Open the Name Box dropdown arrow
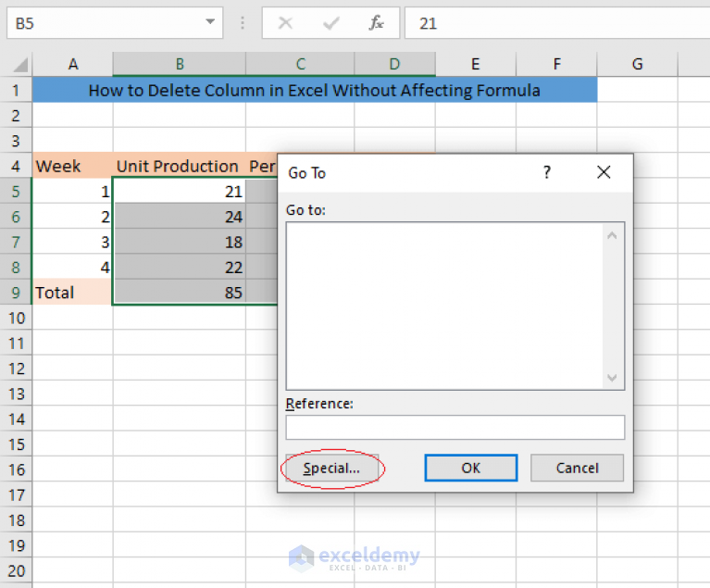Image resolution: width=710 pixels, height=588 pixels. pos(209,21)
